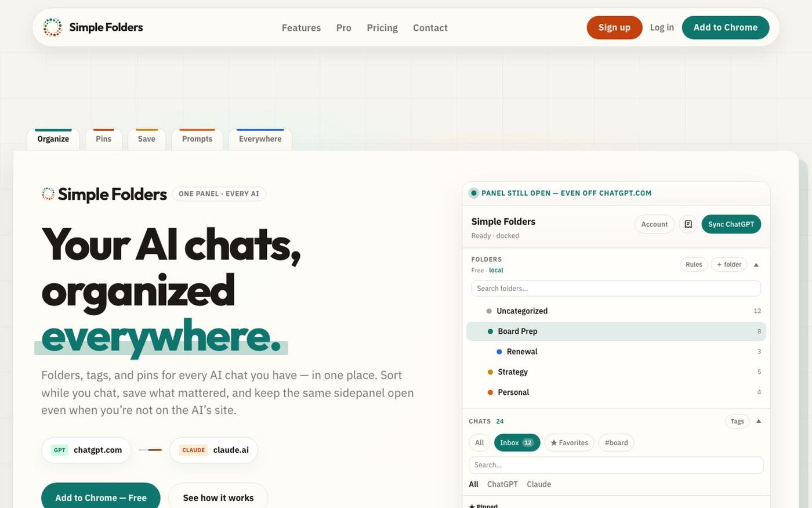Filter chats to Claude source
The height and width of the screenshot is (508, 812).
coord(539,484)
